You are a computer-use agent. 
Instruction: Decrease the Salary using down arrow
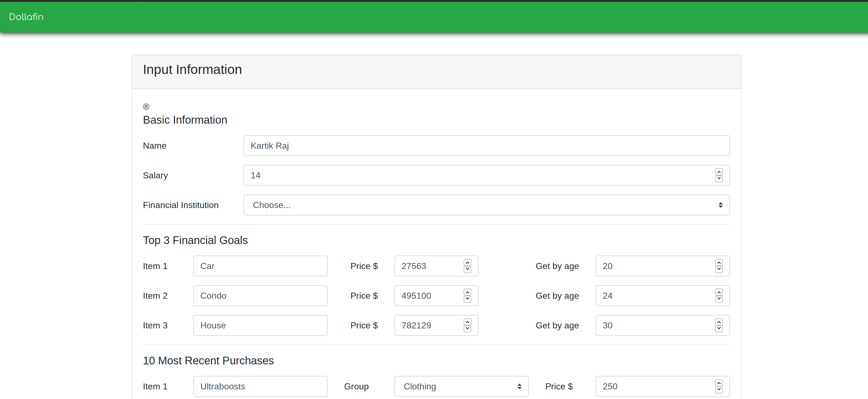click(719, 179)
